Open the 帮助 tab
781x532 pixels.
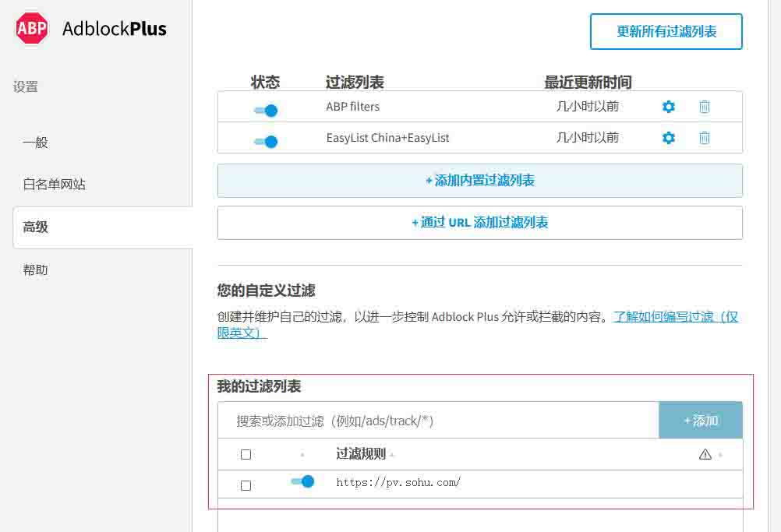(x=35, y=270)
